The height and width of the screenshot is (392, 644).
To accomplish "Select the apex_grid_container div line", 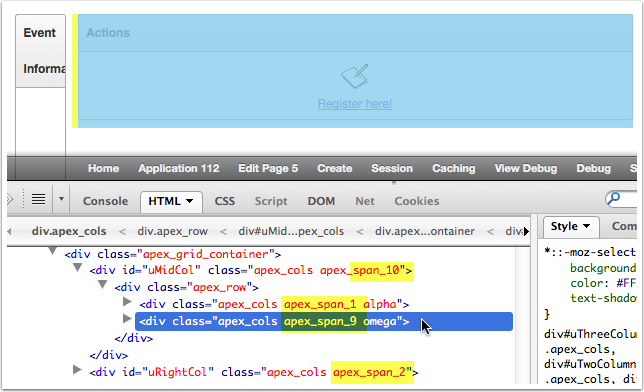I will (x=172, y=254).
